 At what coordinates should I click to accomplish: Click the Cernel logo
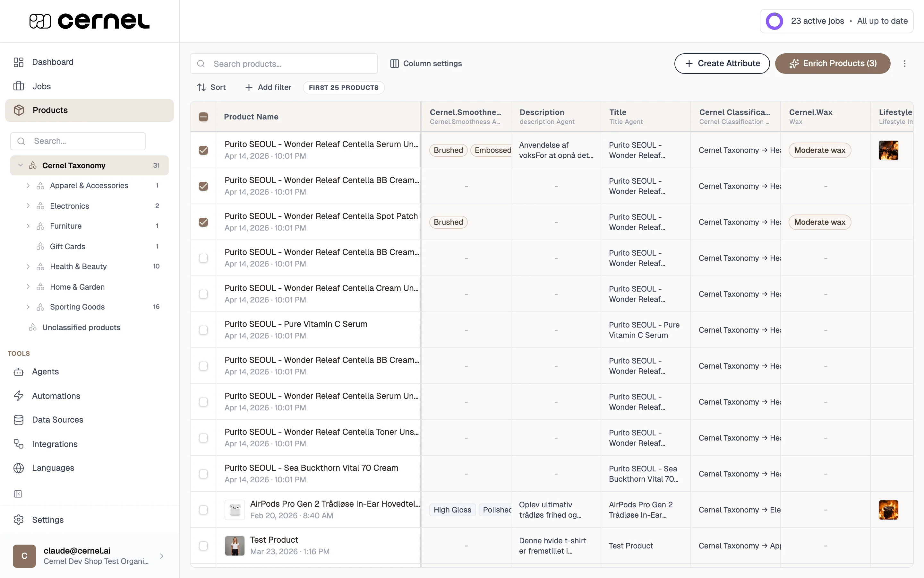[89, 21]
